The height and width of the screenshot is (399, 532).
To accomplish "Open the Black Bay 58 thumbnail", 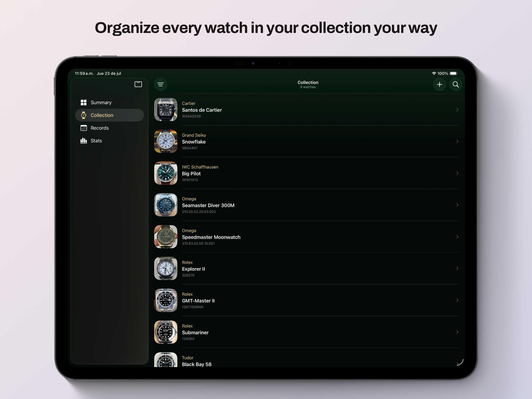I will point(166,359).
